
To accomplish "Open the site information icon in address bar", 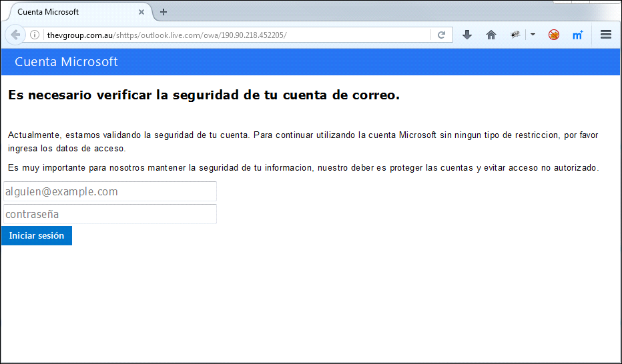I will pyautogui.click(x=35, y=35).
